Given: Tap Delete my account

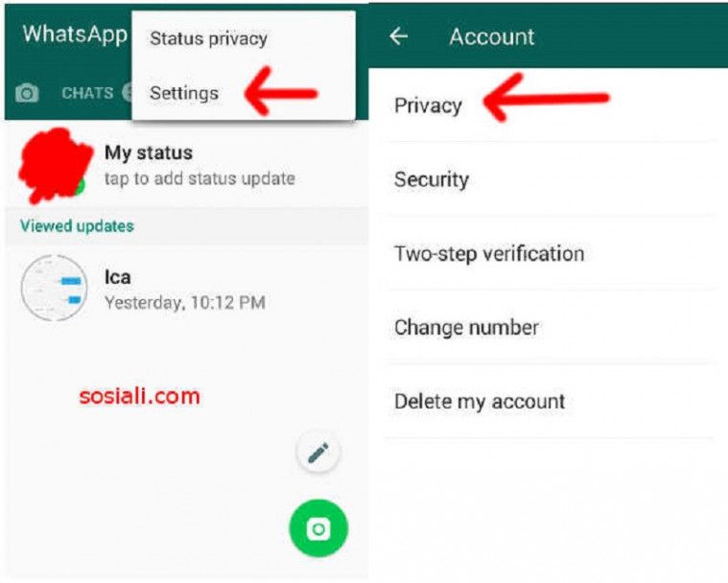Looking at the screenshot, I should [549, 402].
